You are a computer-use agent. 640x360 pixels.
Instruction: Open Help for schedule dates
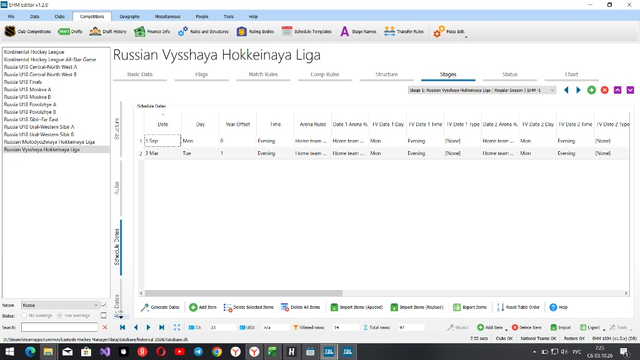click(558, 307)
